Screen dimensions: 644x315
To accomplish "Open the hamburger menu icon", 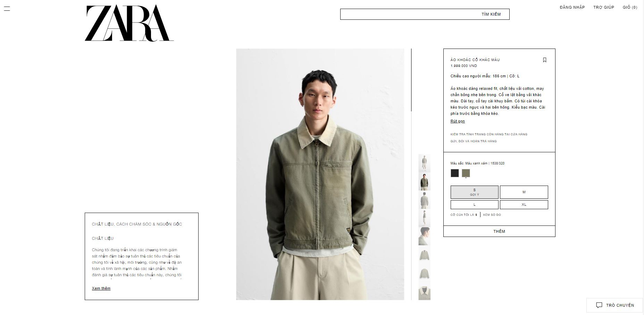I will coord(7,9).
